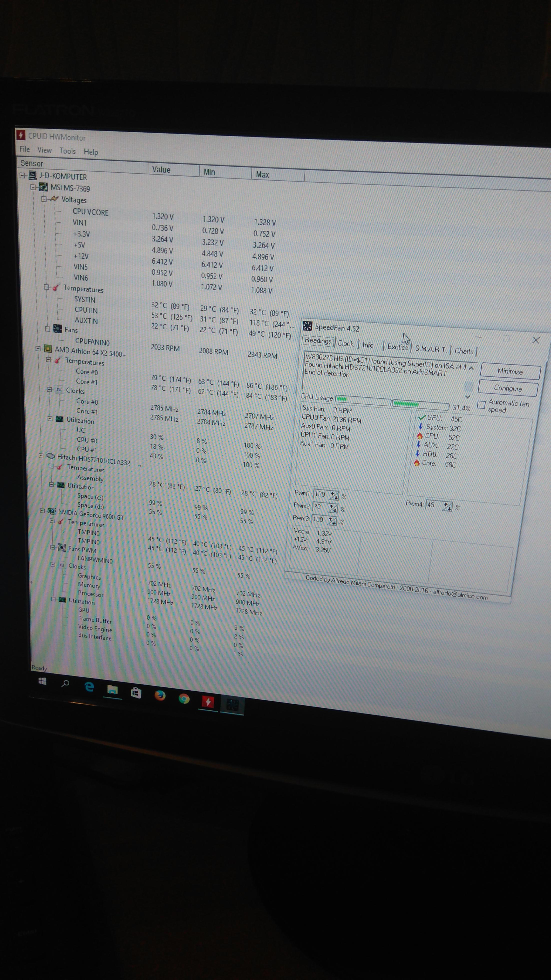The image size is (551, 980).
Task: Collapse Temperatures branch above SYSTIN
Action: (46, 287)
